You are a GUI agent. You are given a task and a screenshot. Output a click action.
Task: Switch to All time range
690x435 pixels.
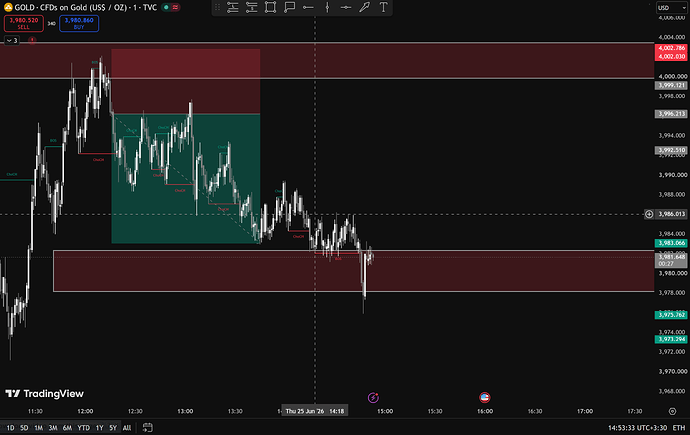127,428
